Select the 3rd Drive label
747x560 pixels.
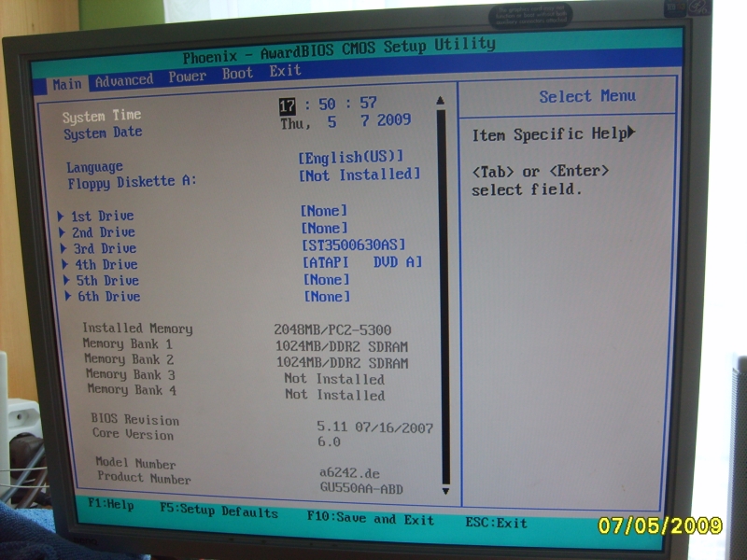pos(105,248)
